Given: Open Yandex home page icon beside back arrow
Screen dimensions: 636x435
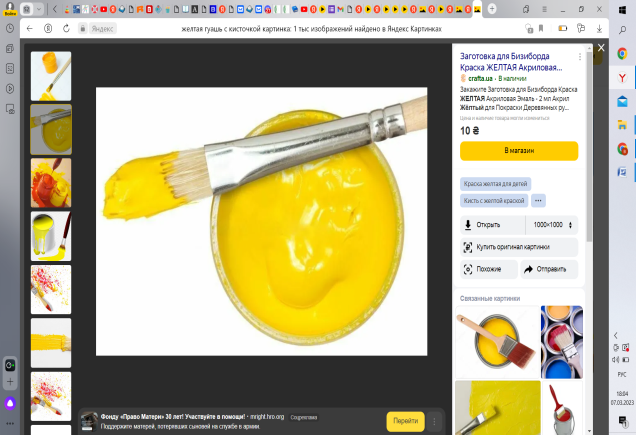Looking at the screenshot, I should 48,28.
